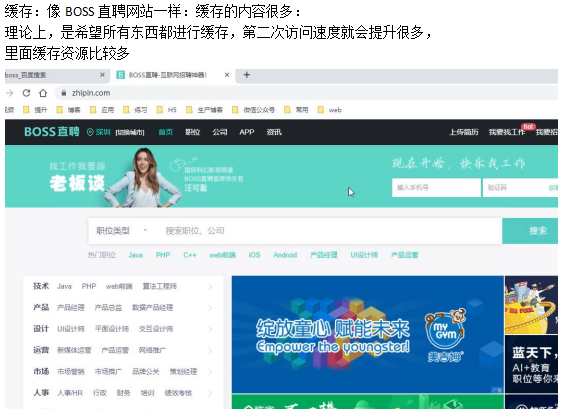Select hot job 产品运营 link
The width and height of the screenshot is (567, 419).
(405, 255)
